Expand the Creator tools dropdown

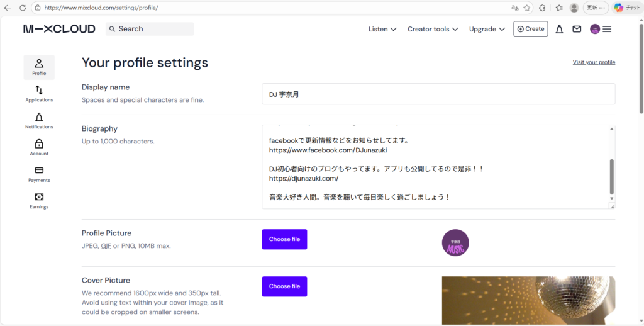click(x=433, y=29)
